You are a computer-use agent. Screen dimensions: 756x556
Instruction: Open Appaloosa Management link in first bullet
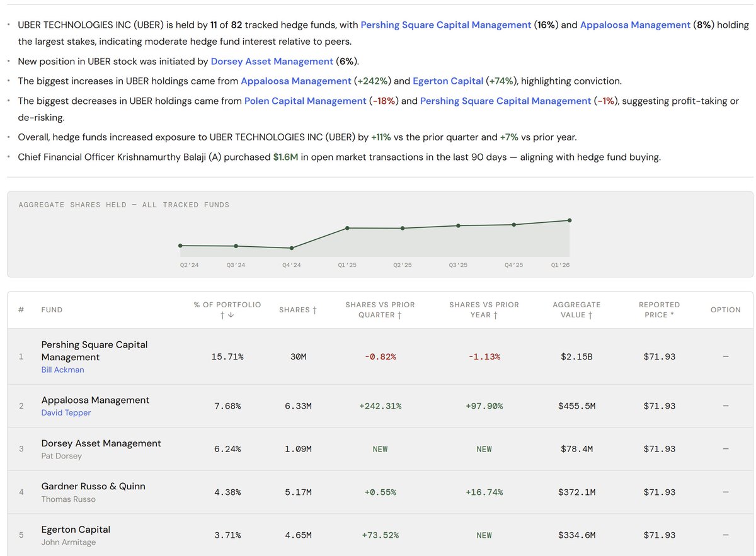(635, 25)
